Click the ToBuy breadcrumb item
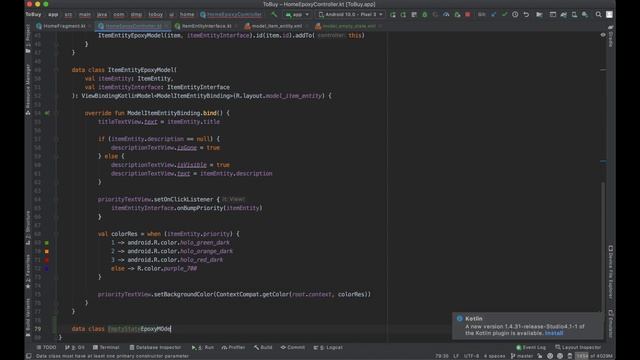This screenshot has width=640, height=360. coord(33,14)
